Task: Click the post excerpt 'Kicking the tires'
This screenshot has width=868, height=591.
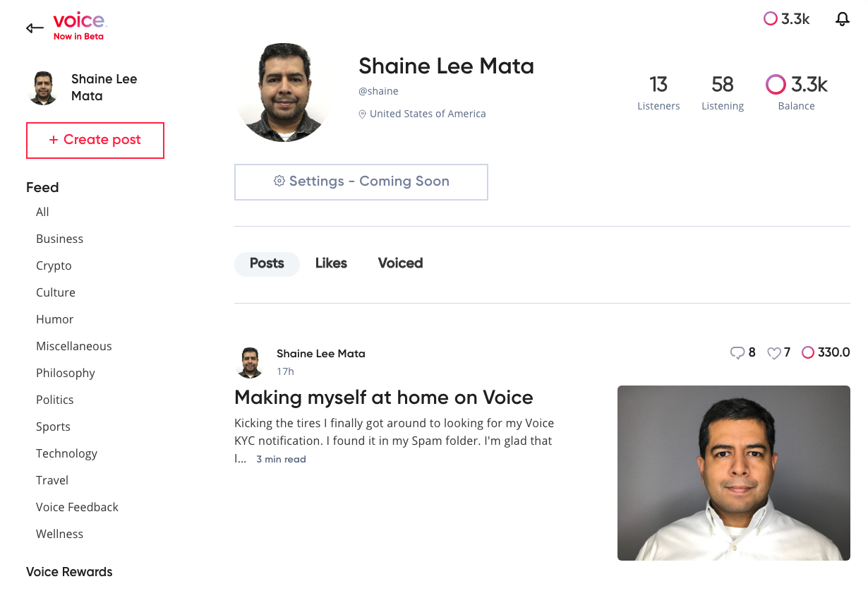Action: tap(394, 441)
